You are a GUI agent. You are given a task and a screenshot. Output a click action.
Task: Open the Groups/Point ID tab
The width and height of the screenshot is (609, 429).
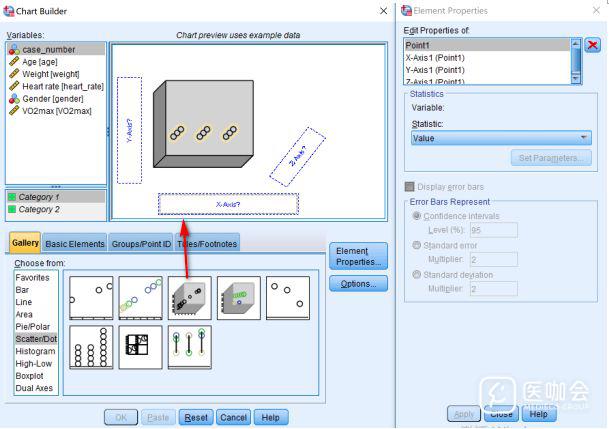click(141, 243)
